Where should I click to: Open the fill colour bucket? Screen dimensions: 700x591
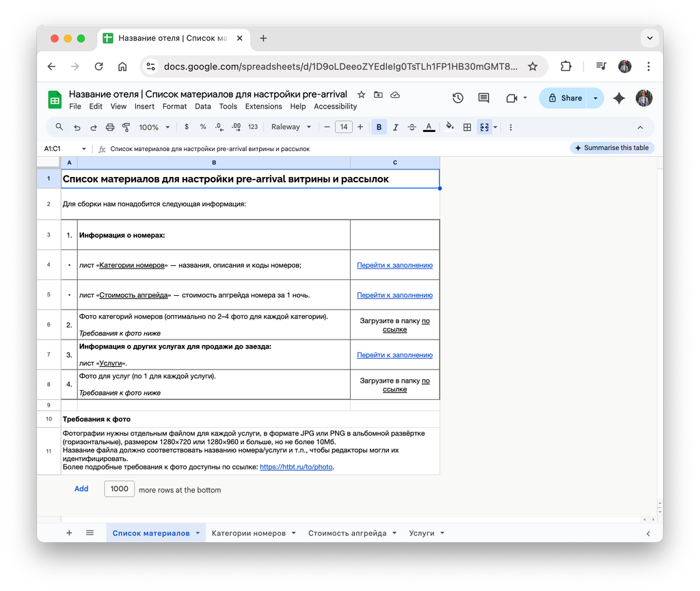[x=450, y=127]
